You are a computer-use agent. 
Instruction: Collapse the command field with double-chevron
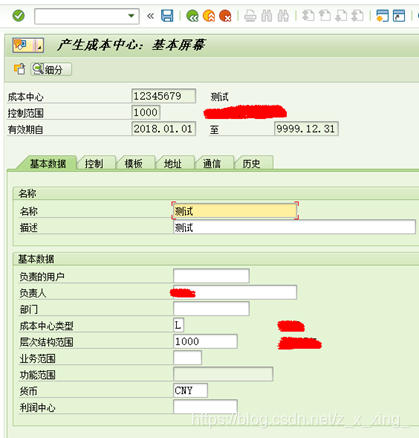150,16
